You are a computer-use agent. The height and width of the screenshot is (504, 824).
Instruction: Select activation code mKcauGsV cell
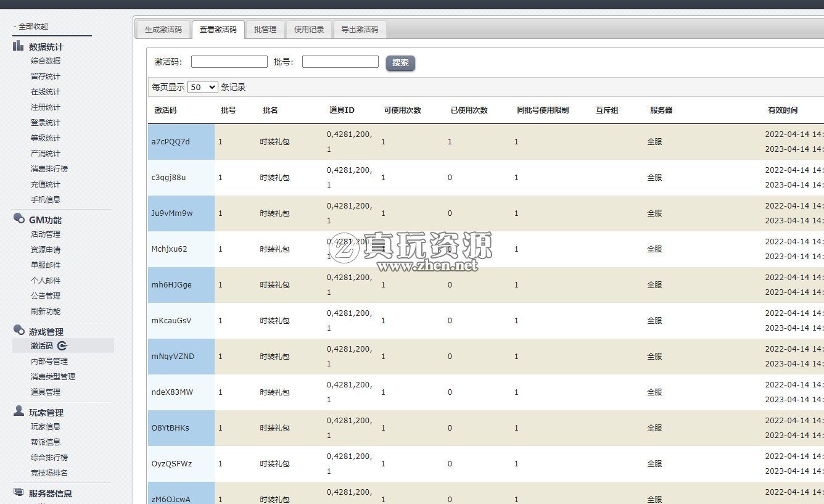pos(181,321)
